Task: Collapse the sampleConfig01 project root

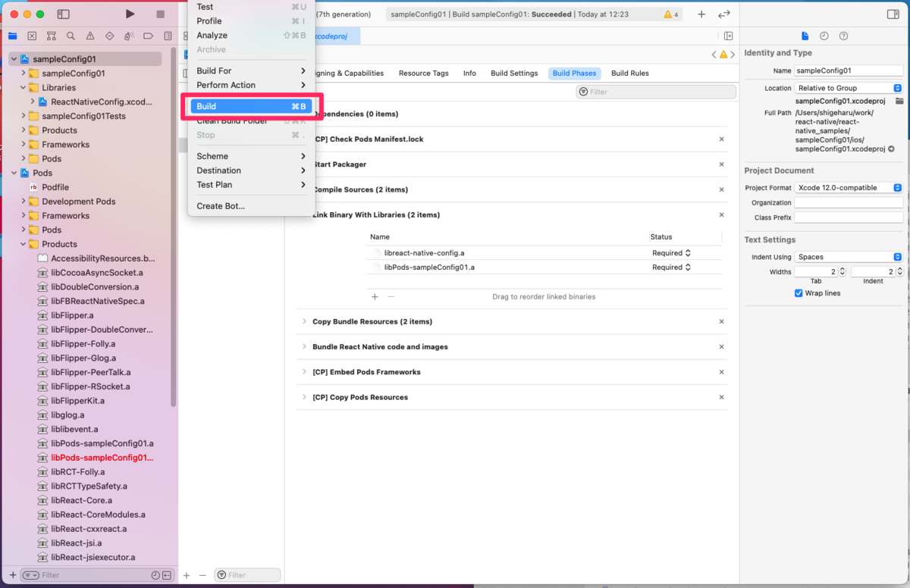Action: (x=14, y=59)
